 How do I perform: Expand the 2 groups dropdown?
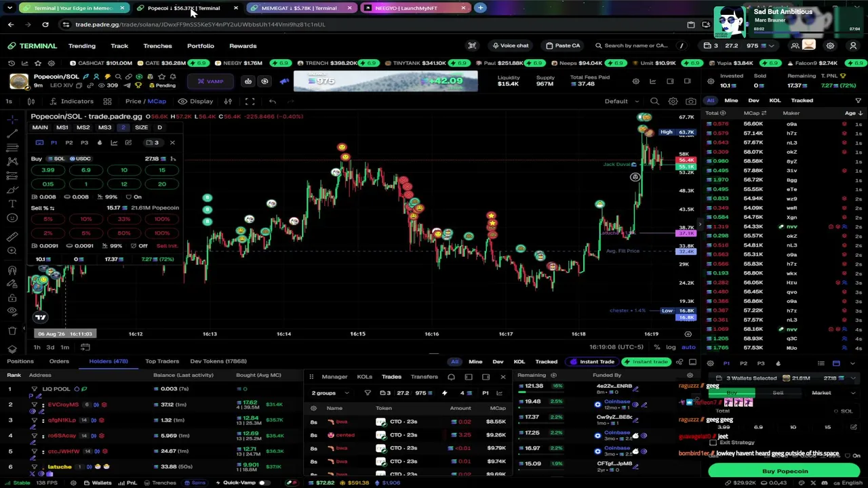(331, 393)
